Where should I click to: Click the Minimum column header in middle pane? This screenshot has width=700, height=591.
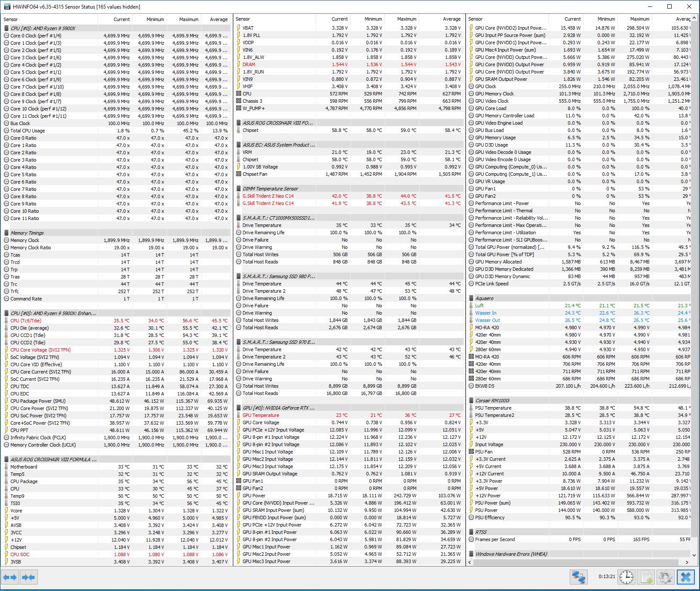point(367,19)
